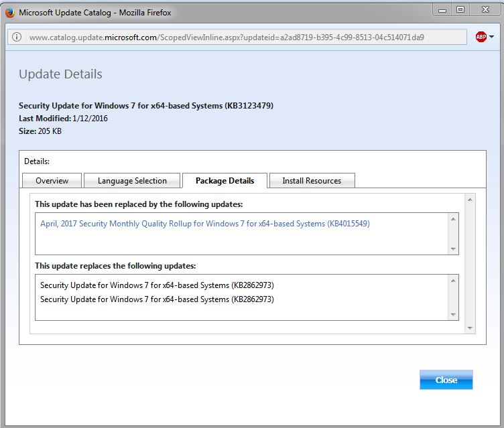Viewport: 504px width, 428px height.
Task: Select the Package Details tab
Action: click(x=225, y=181)
